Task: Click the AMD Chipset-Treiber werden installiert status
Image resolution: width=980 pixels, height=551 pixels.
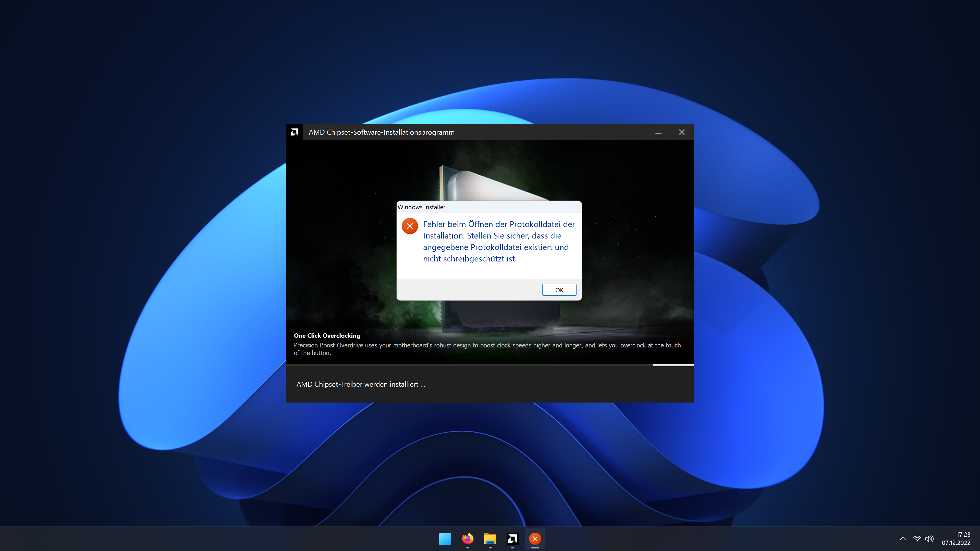Action: [361, 384]
